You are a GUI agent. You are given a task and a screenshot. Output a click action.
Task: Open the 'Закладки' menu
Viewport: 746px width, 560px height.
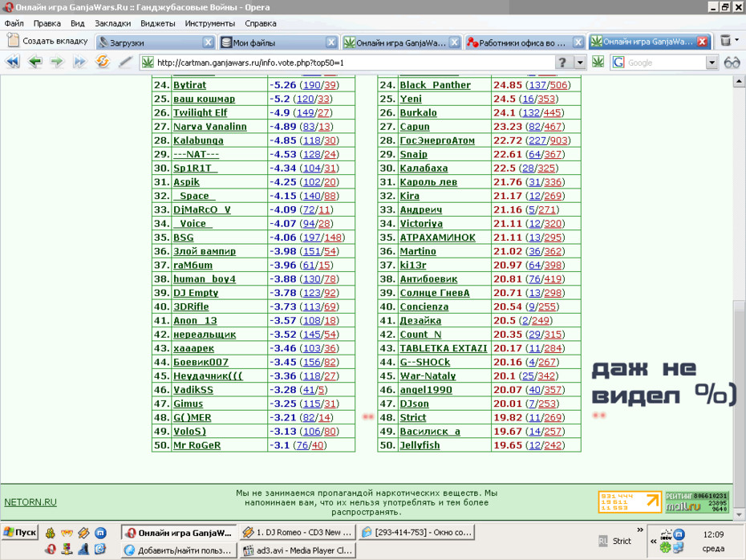113,23
